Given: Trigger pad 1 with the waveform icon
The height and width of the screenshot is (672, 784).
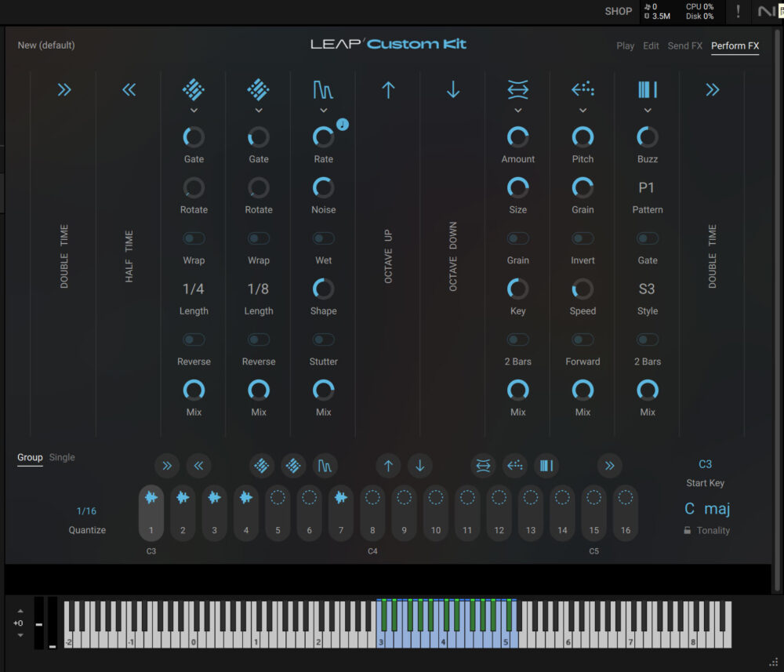Looking at the screenshot, I should click(x=151, y=513).
